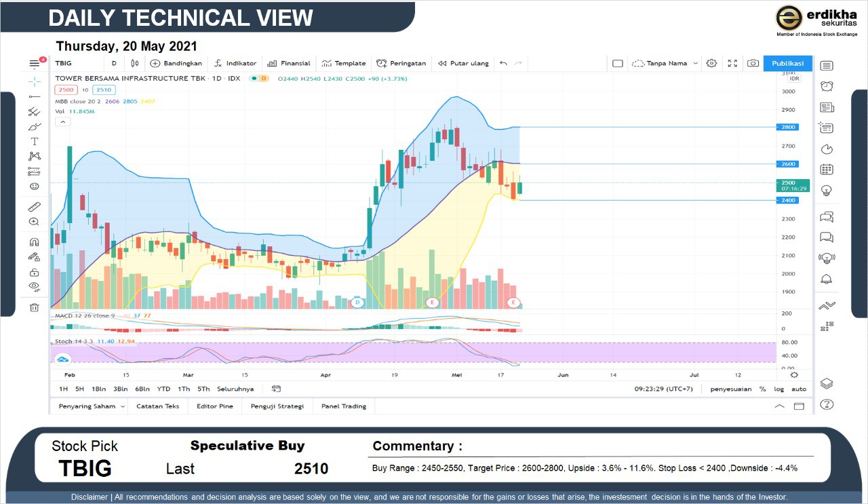
Task: Click the candlestick chart style icon
Action: click(135, 63)
